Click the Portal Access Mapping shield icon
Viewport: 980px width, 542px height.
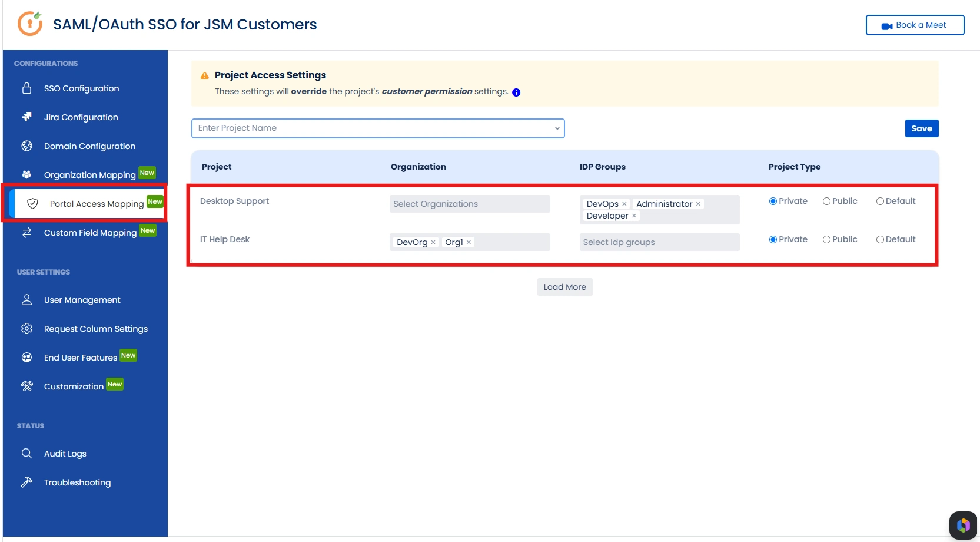(33, 203)
